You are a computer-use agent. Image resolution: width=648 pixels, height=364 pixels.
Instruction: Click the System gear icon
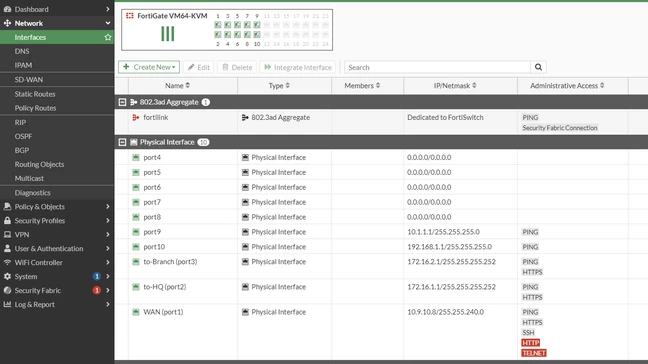coord(7,276)
